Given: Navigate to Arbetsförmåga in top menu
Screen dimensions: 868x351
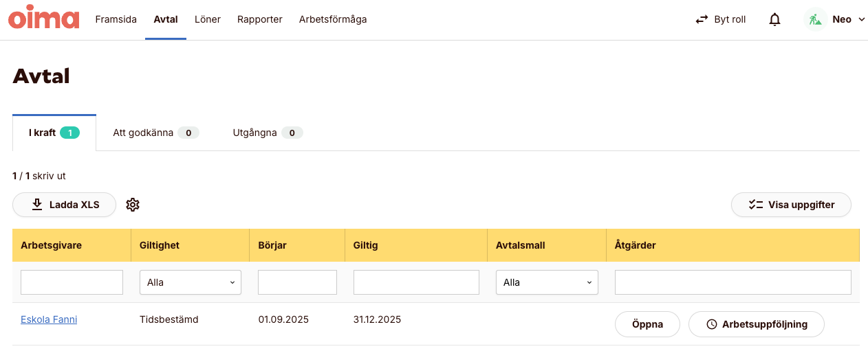Looking at the screenshot, I should tap(333, 19).
